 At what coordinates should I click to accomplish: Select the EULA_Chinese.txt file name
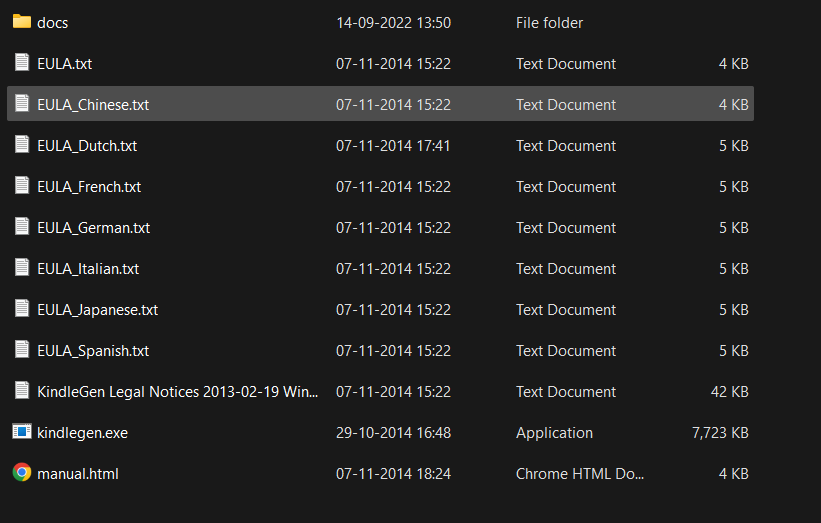[93, 105]
